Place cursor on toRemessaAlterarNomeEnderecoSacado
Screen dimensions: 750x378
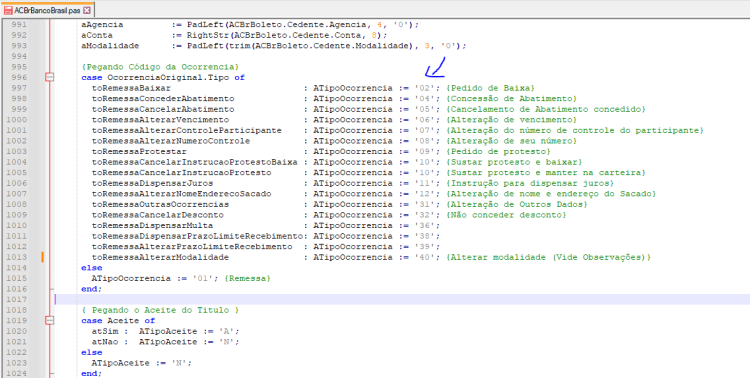[181, 194]
